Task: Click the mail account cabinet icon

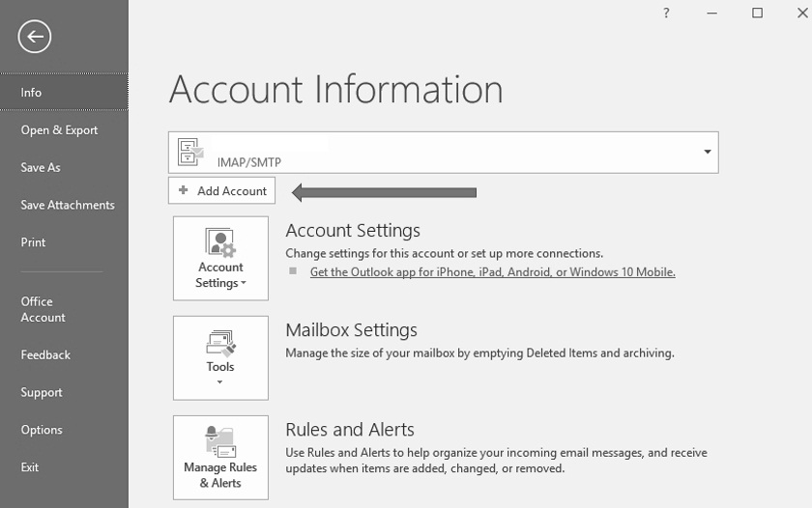Action: click(x=190, y=152)
